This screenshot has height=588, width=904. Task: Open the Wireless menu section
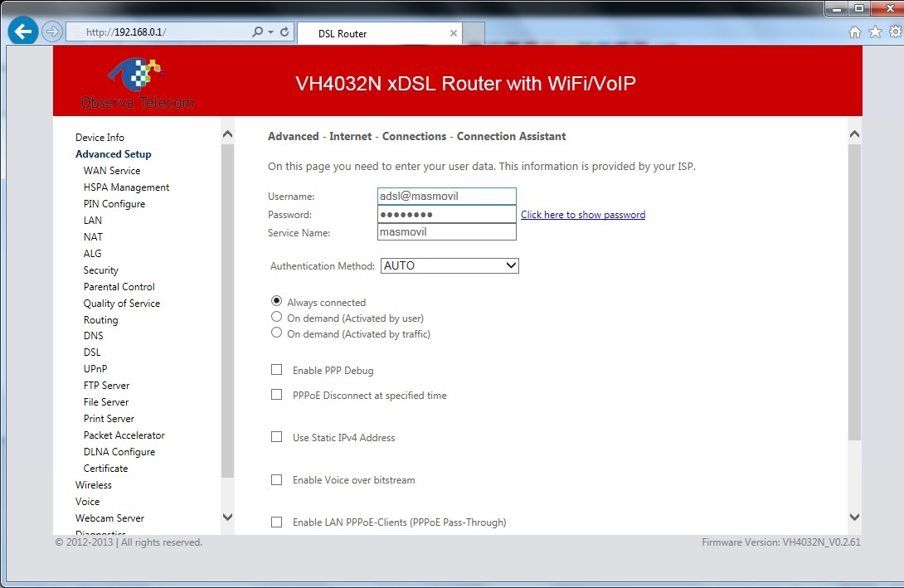tap(94, 485)
